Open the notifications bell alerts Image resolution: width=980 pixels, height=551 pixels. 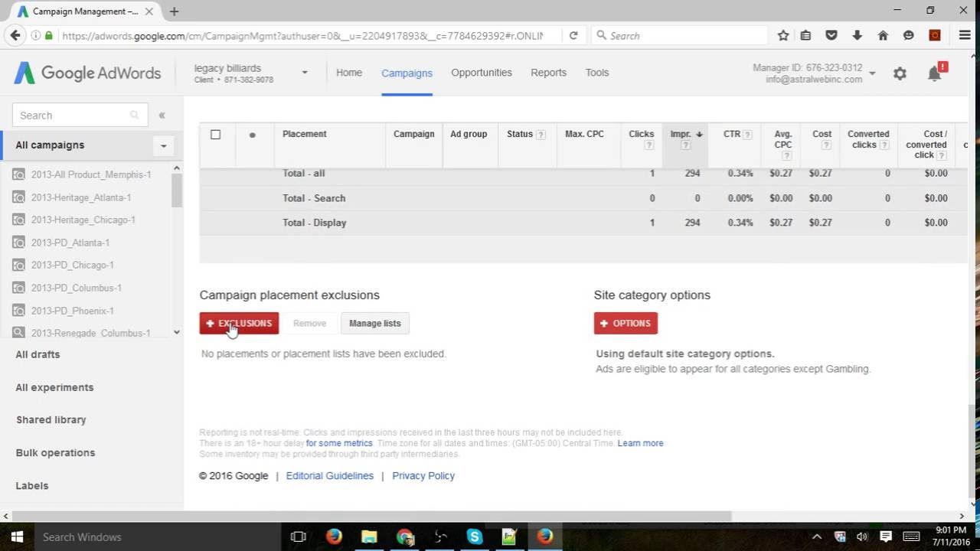(934, 73)
